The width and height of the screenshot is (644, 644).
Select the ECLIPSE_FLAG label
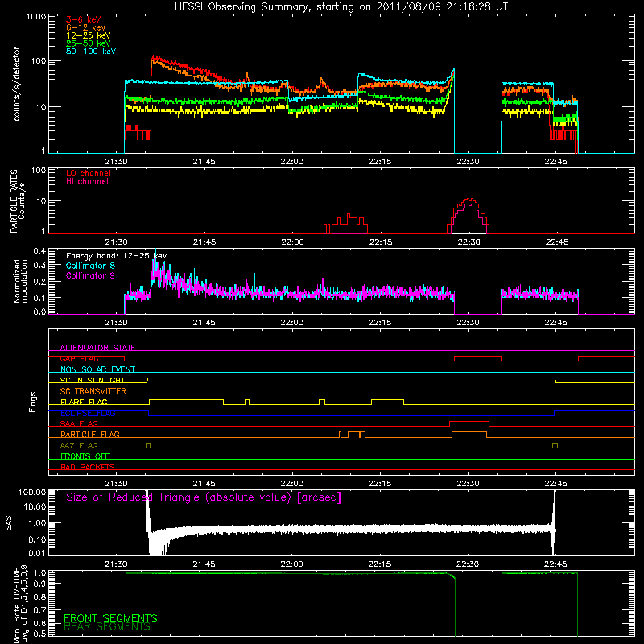coord(88,413)
